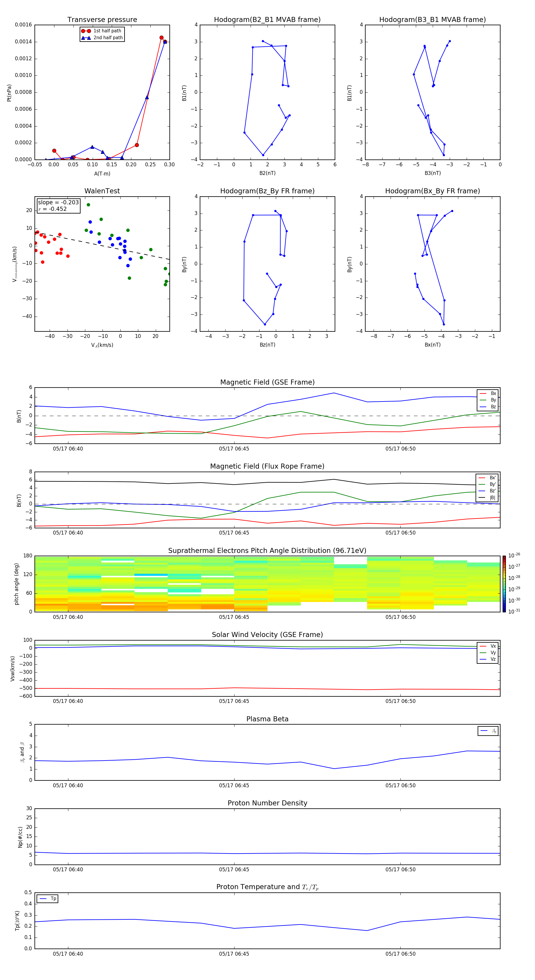Click 'A(T·m)' x-axis label
This screenshot has width=535, height=980.
click(x=102, y=173)
